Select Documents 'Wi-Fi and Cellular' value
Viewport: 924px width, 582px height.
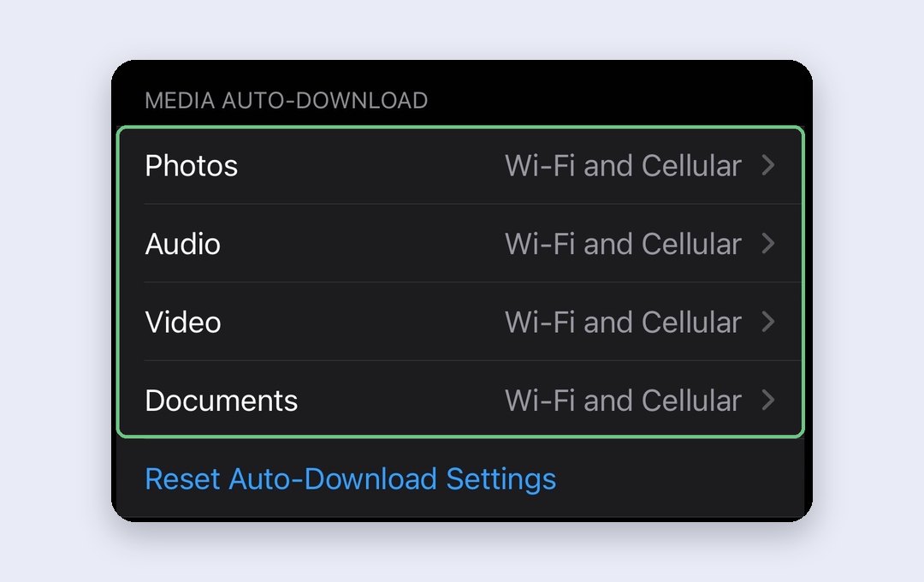(x=623, y=401)
